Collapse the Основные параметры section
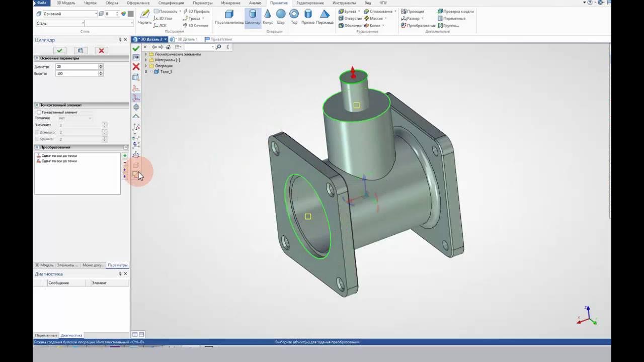 [37, 58]
